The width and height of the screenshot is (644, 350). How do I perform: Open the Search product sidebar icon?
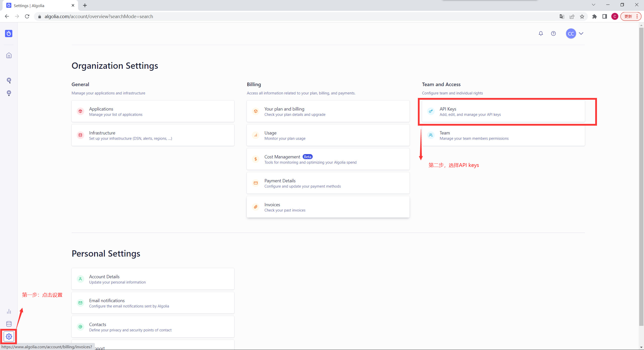pos(9,80)
